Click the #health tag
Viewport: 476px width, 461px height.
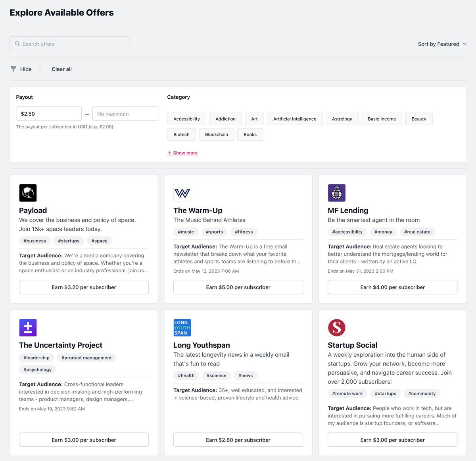pyautogui.click(x=186, y=376)
